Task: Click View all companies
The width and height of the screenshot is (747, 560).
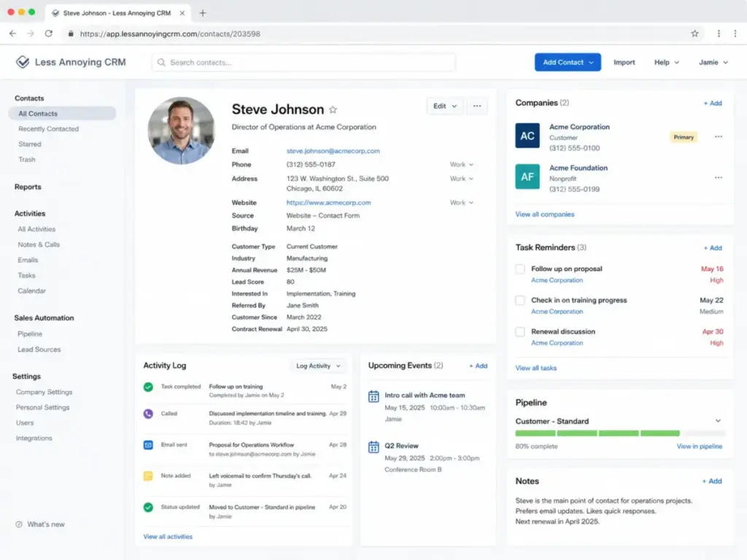Action: tap(544, 214)
